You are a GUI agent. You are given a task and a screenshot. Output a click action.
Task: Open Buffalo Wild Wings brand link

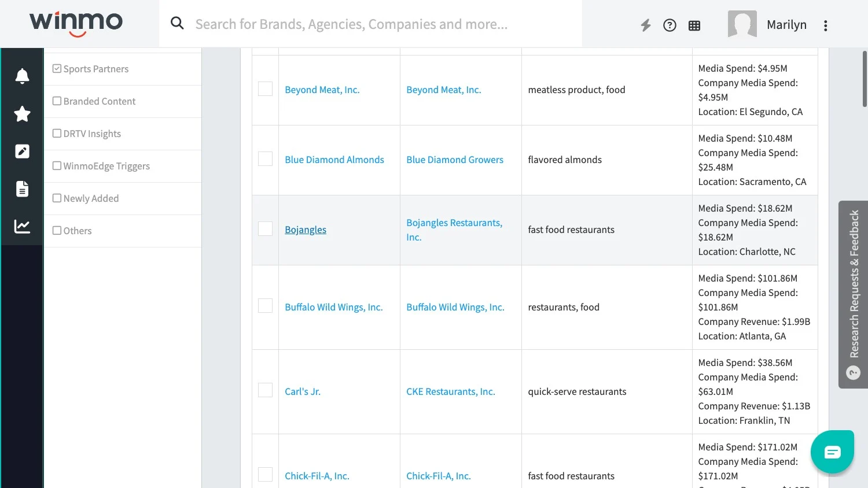334,307
